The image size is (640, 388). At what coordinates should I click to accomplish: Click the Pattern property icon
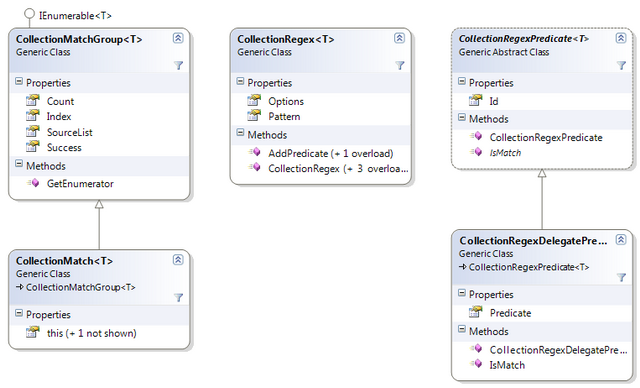coord(254,116)
